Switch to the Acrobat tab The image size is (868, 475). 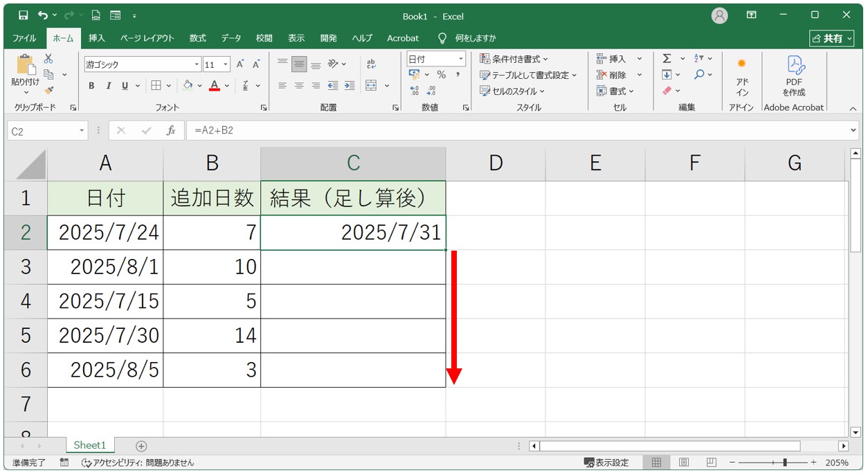(403, 38)
